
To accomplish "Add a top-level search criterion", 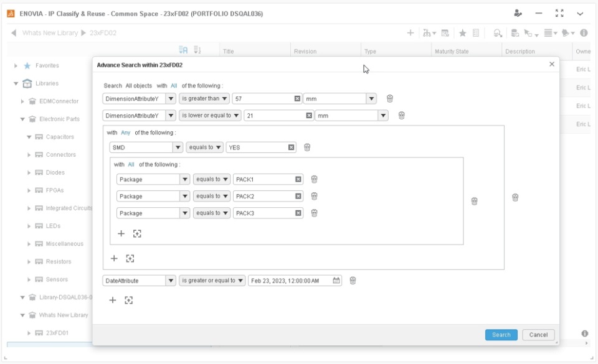I will (113, 300).
